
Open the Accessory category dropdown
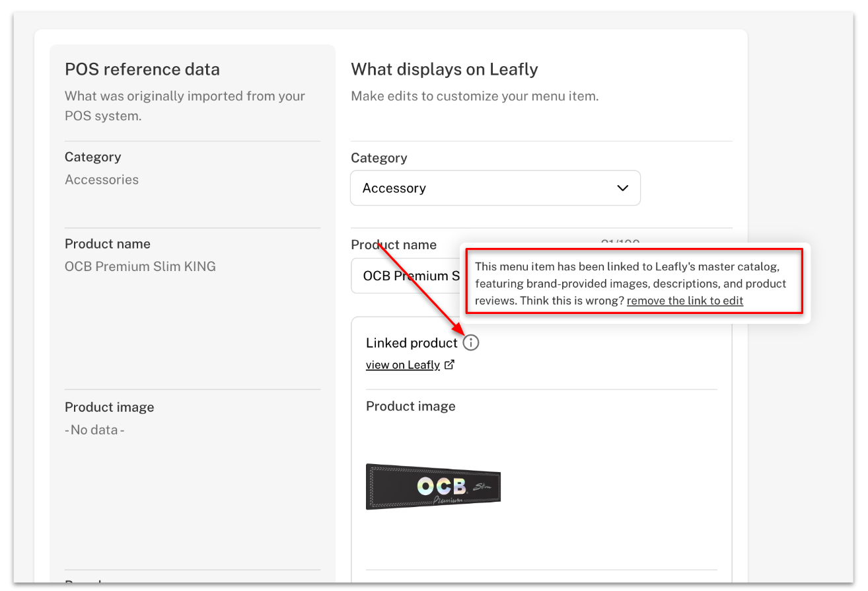click(x=495, y=188)
